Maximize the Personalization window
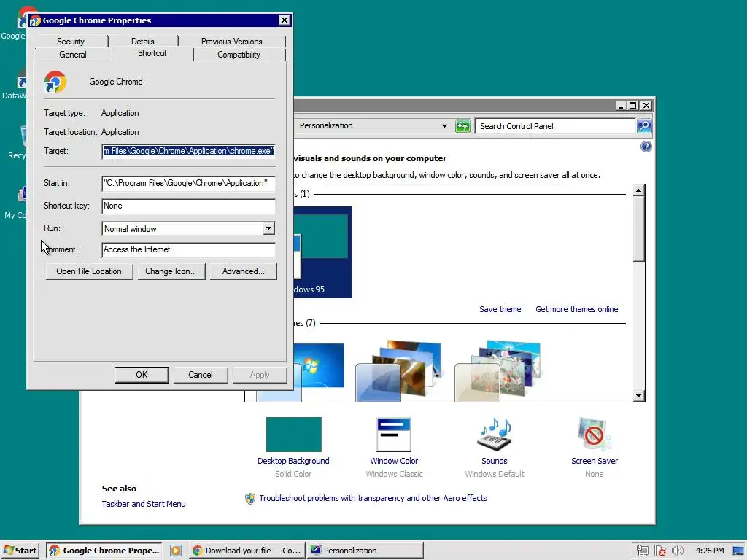Viewport: 747px width, 560px height. (632, 105)
